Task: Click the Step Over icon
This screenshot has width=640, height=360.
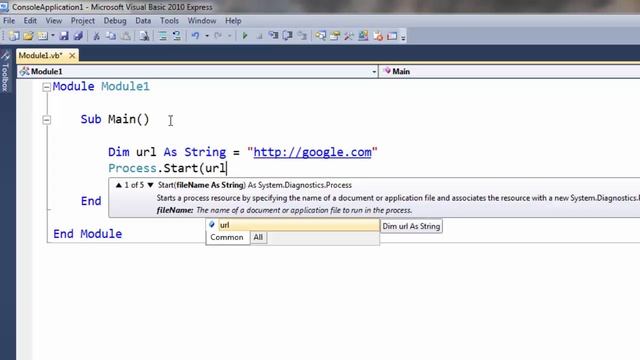Action: pos(287,36)
